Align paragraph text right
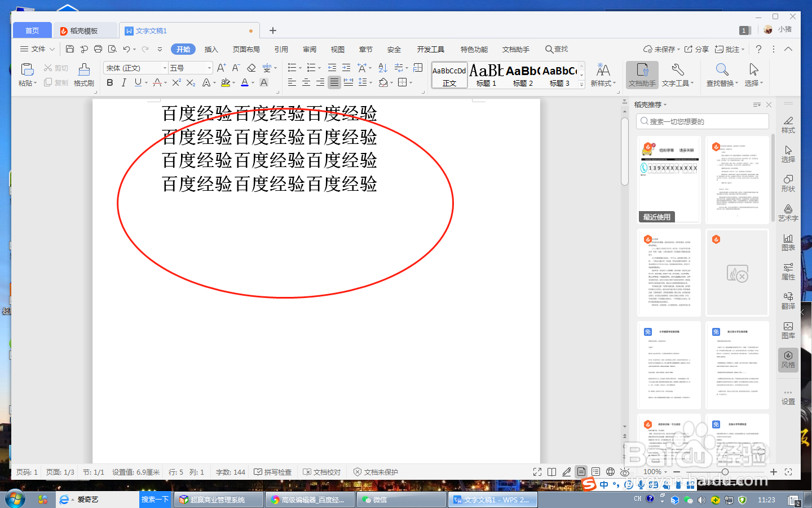This screenshot has width=812, height=508. click(320, 82)
